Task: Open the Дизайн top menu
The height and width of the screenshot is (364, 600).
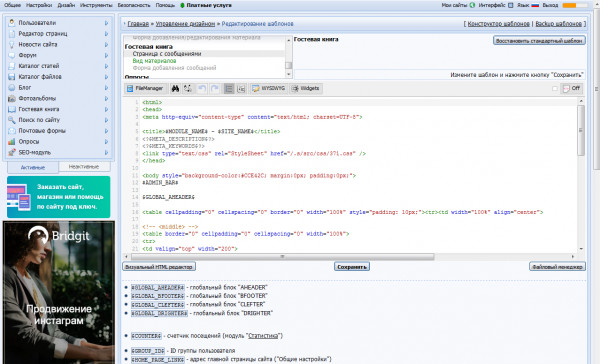Action: pyautogui.click(x=66, y=5)
